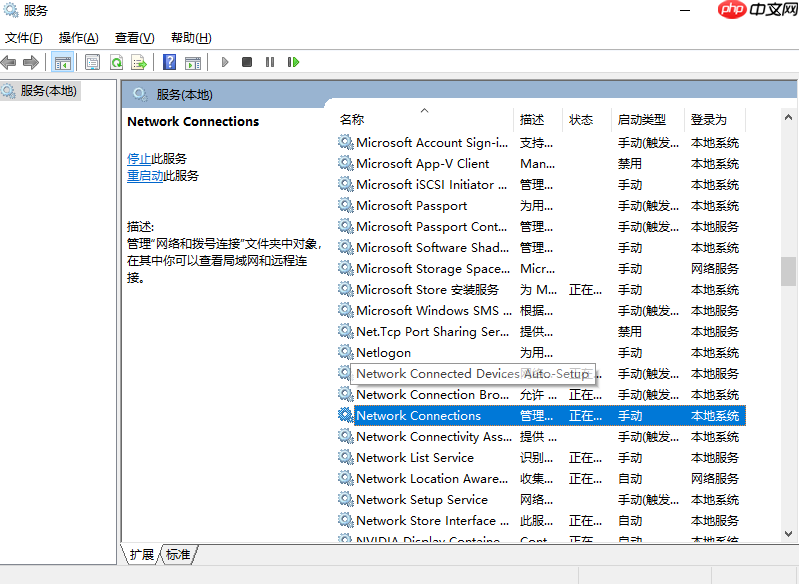The width and height of the screenshot is (799, 584).
Task: Start the service with the play icon
Action: tap(225, 62)
